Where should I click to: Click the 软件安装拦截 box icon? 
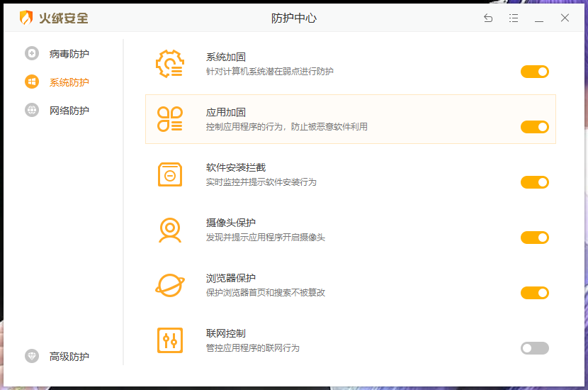(170, 174)
